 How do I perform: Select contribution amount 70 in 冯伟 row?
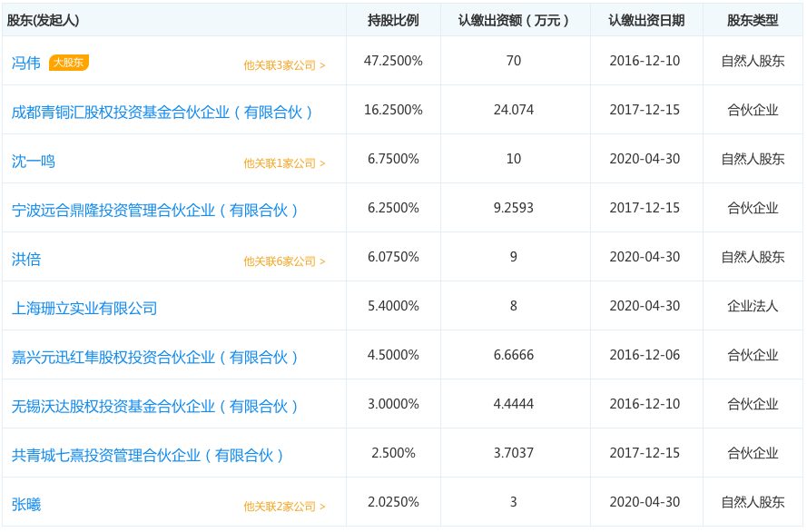[x=514, y=61]
